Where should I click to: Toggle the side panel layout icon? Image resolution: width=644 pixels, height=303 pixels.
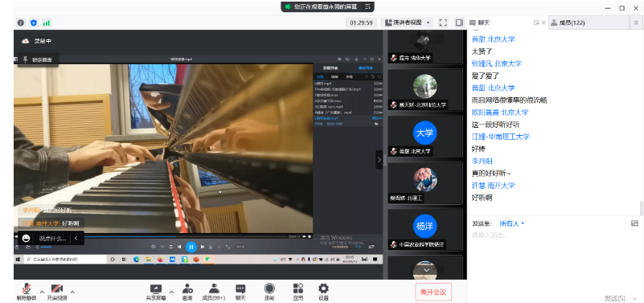459,23
